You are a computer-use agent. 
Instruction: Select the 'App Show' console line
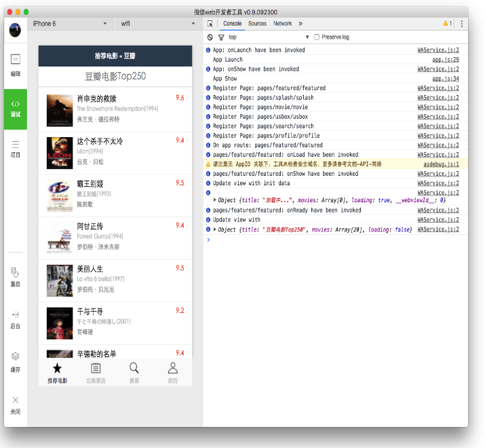click(225, 79)
